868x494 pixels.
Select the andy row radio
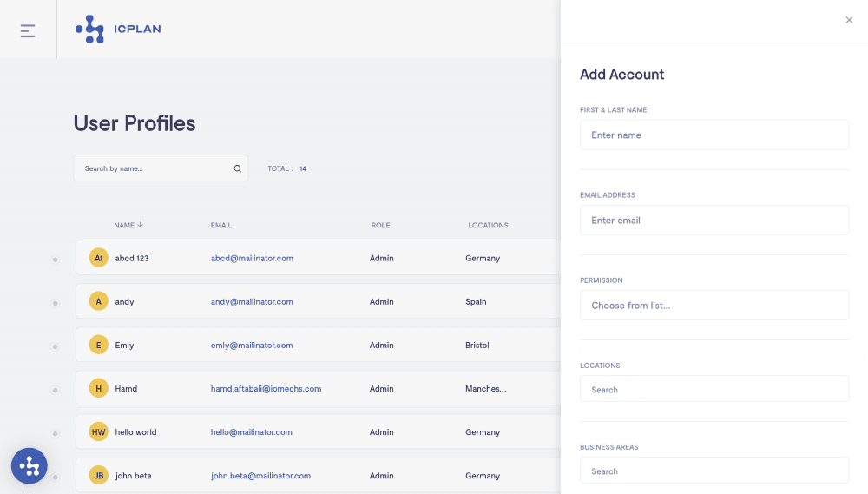tap(56, 303)
